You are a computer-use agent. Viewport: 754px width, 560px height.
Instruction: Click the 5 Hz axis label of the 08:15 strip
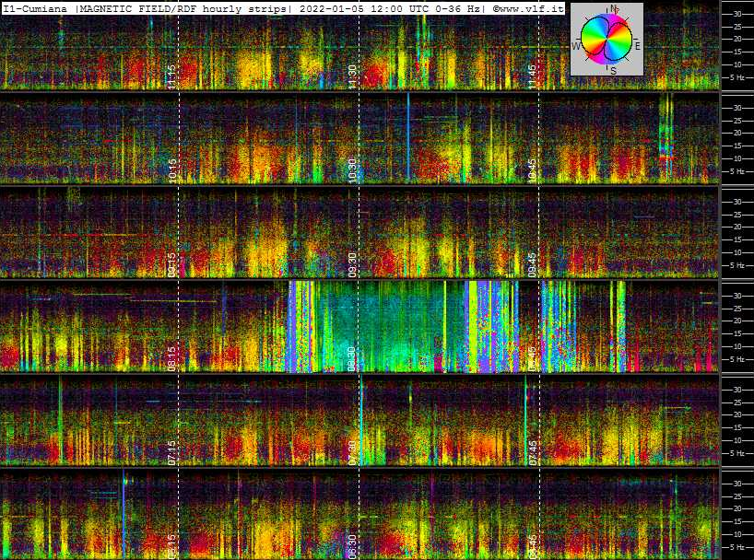[x=737, y=359]
